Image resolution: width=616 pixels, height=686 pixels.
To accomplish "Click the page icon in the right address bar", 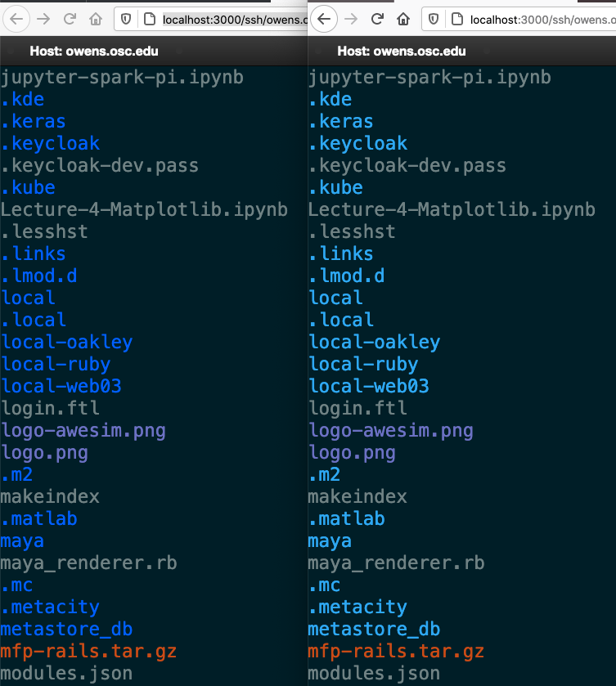I will pos(457,19).
